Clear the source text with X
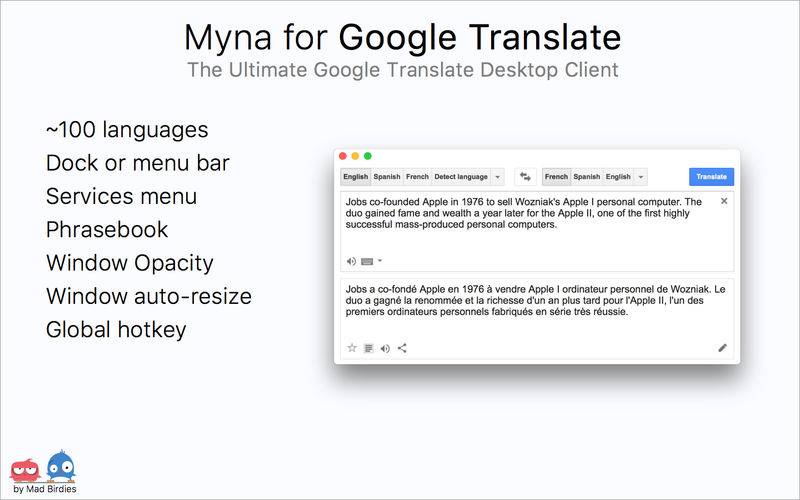800x500 pixels. [723, 201]
